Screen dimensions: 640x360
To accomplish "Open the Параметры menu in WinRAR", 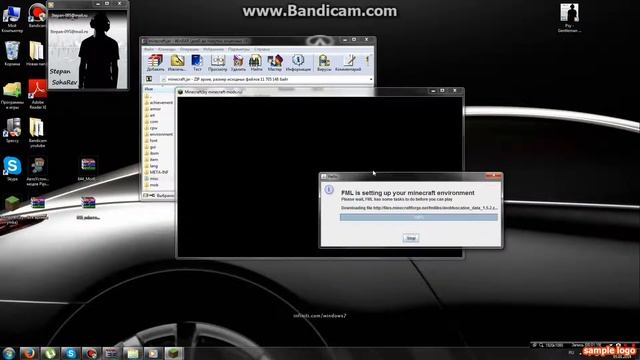I will coord(238,49).
